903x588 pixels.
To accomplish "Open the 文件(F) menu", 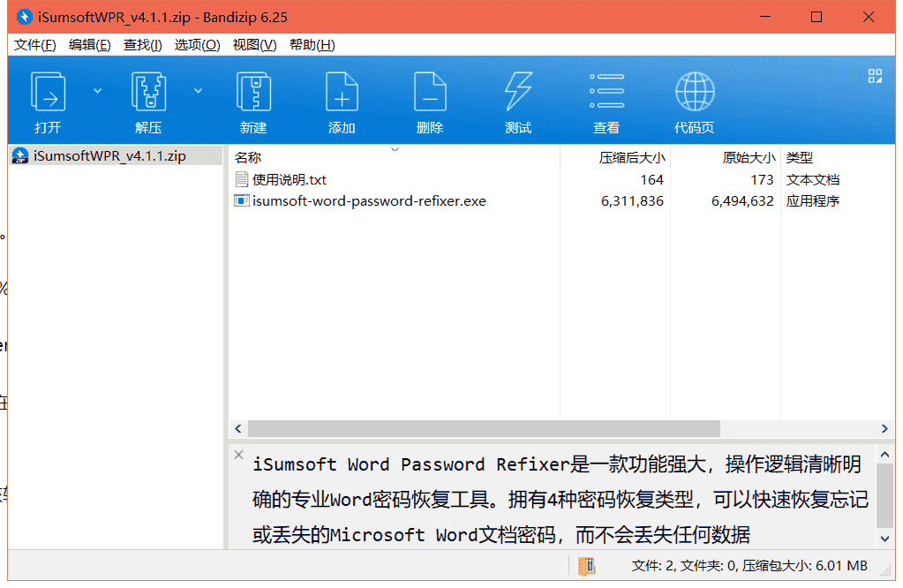I will (x=35, y=45).
